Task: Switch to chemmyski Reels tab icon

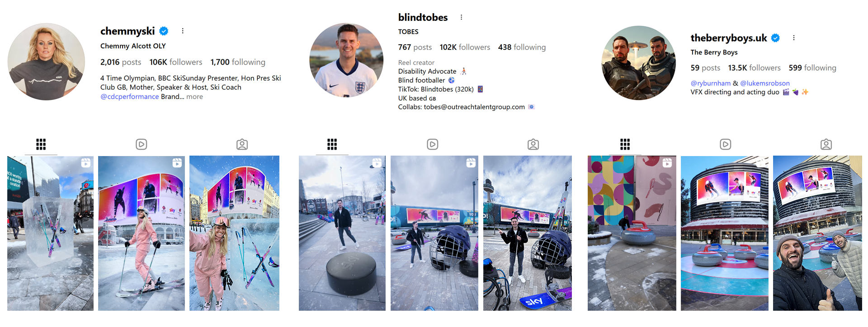Action: tap(142, 144)
